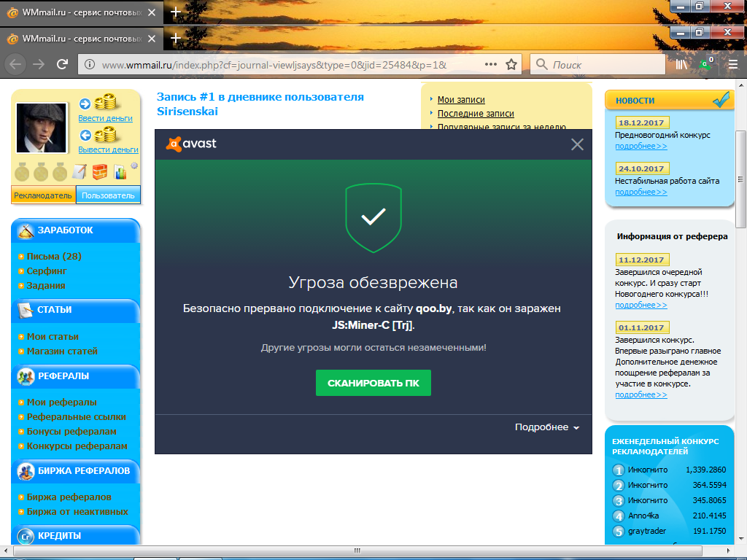Viewport: 747px width, 560px height.
Task: Switch to the Рекламодатель tab
Action: [x=43, y=195]
